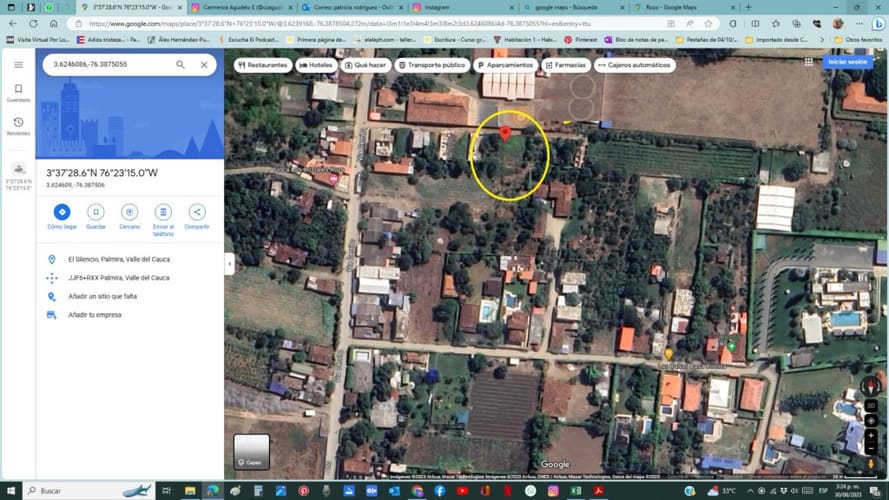This screenshot has width=889, height=500.
Task: Open Recientes history in sidebar
Action: (x=19, y=126)
